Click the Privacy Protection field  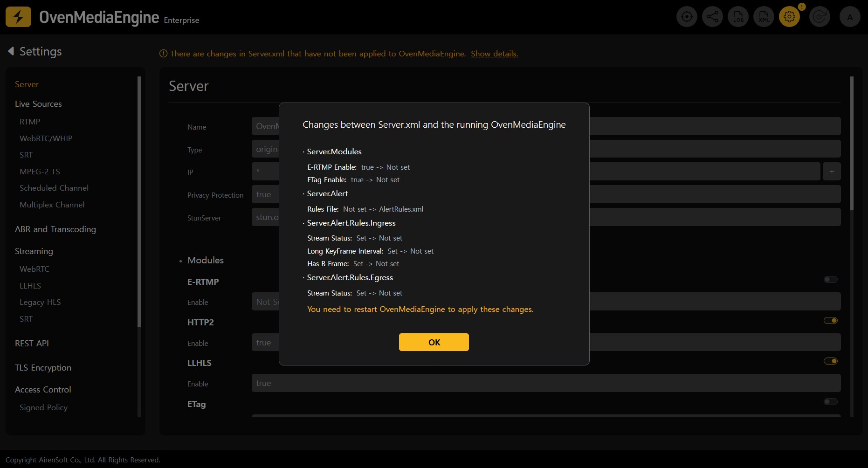coord(546,194)
